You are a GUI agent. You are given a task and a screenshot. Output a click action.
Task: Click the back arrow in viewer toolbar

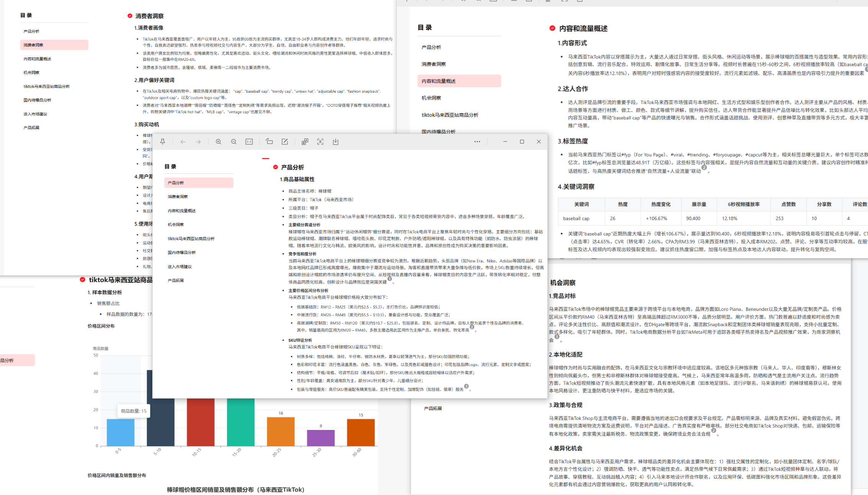pyautogui.click(x=183, y=142)
